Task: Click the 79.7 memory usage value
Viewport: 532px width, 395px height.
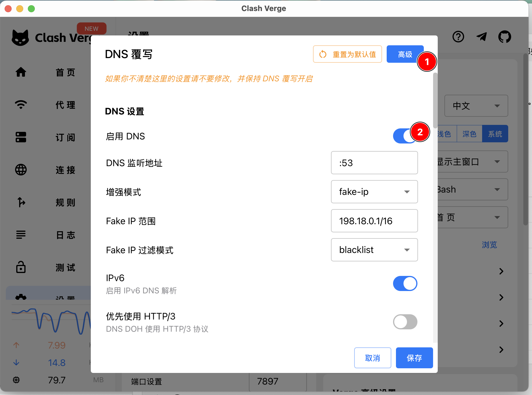Action: 57,380
